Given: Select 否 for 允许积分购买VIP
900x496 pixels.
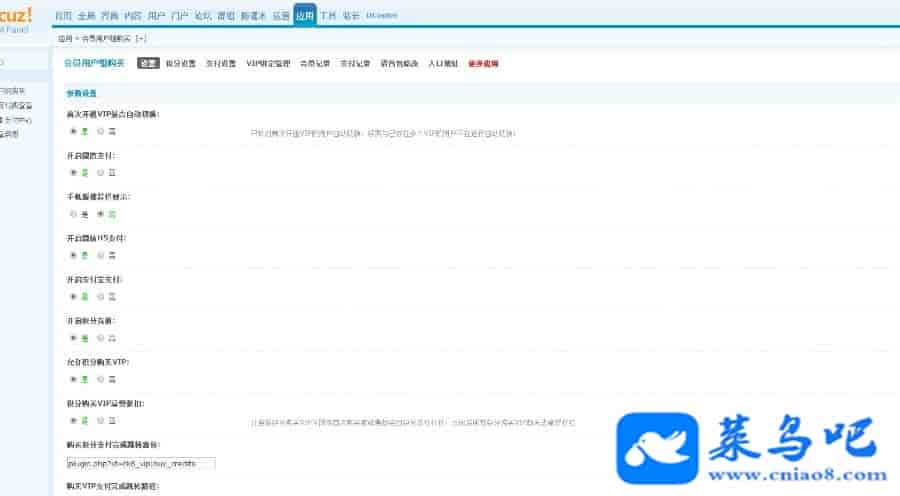Looking at the screenshot, I should click(x=100, y=379).
